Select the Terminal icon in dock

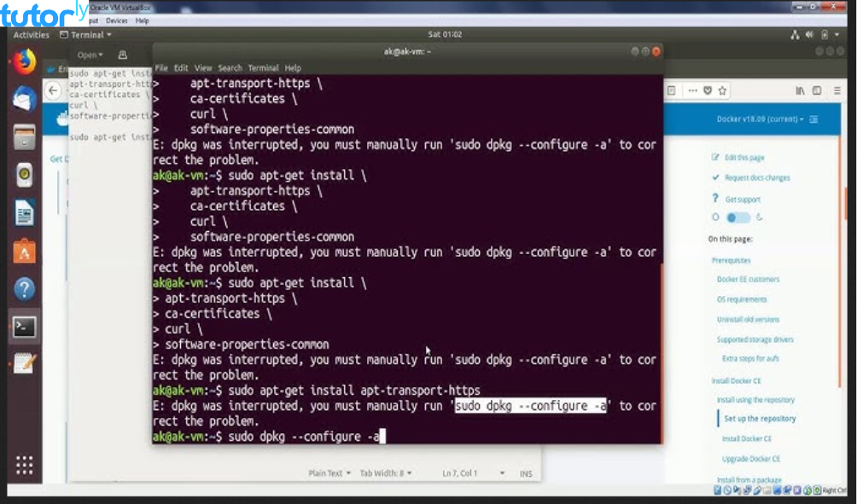pos(24,327)
